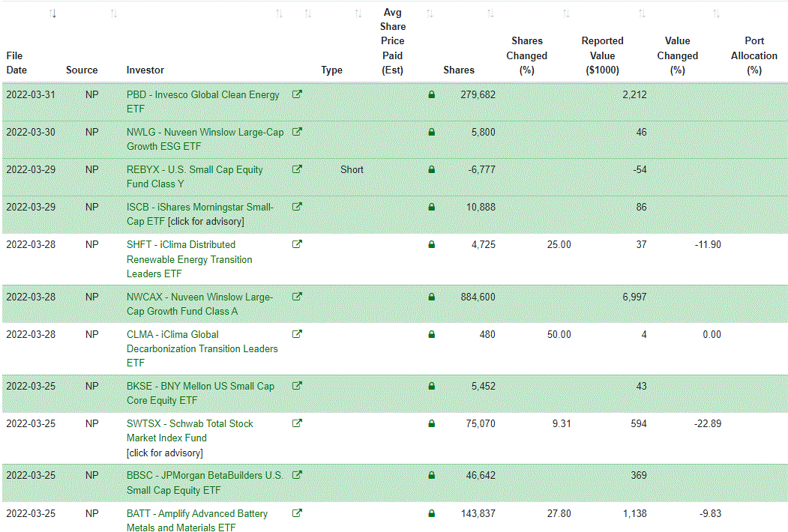Image resolution: width=788 pixels, height=532 pixels.
Task: Click the lock icon in the REBYX row
Action: [x=431, y=170]
